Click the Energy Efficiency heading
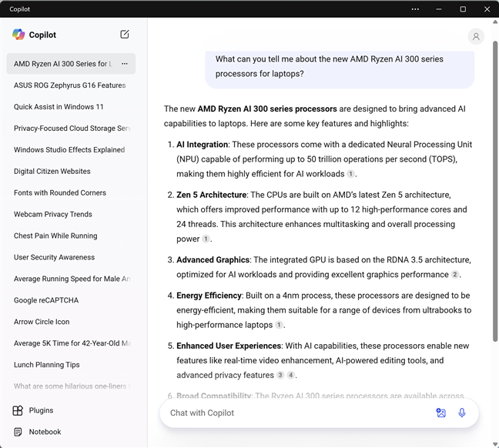 click(x=209, y=296)
